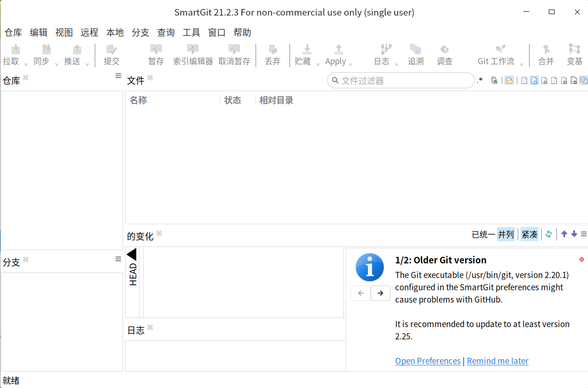Screen dimensions: 588x388
Task: Expand the Git 工作流 dropdown arrow
Action: click(522, 64)
